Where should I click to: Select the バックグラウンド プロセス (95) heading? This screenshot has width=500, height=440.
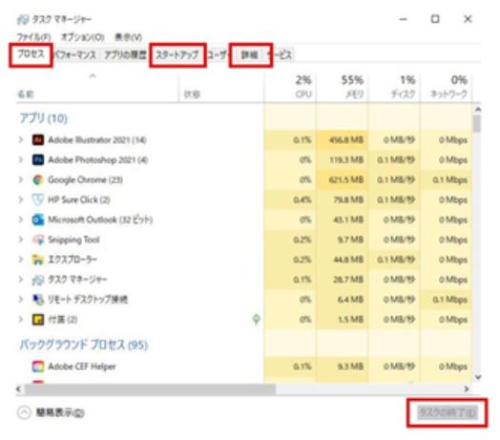coord(83,344)
